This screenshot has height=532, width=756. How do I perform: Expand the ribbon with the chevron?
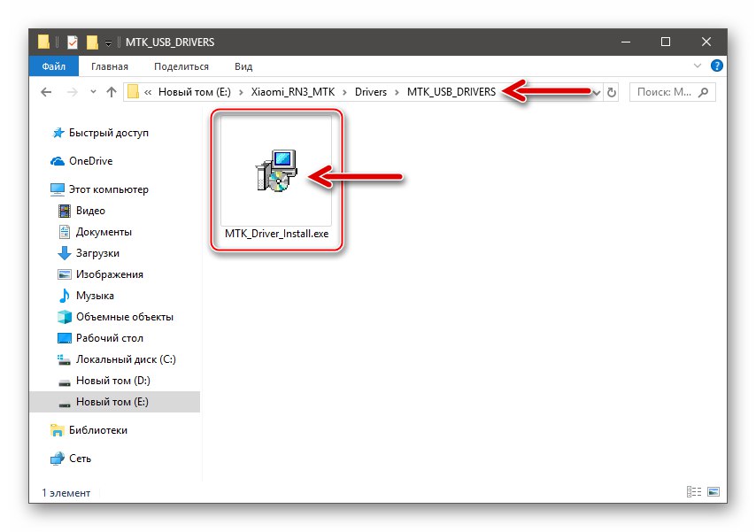tap(698, 66)
